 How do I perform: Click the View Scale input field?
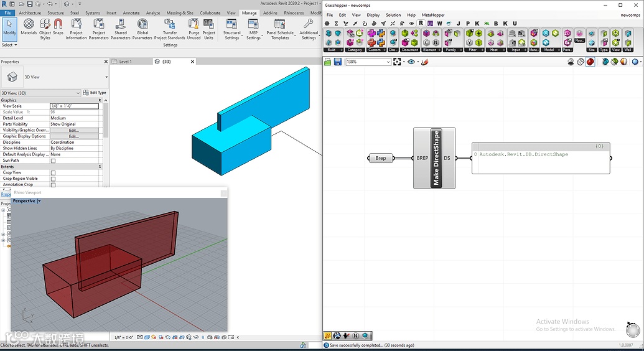coord(74,106)
